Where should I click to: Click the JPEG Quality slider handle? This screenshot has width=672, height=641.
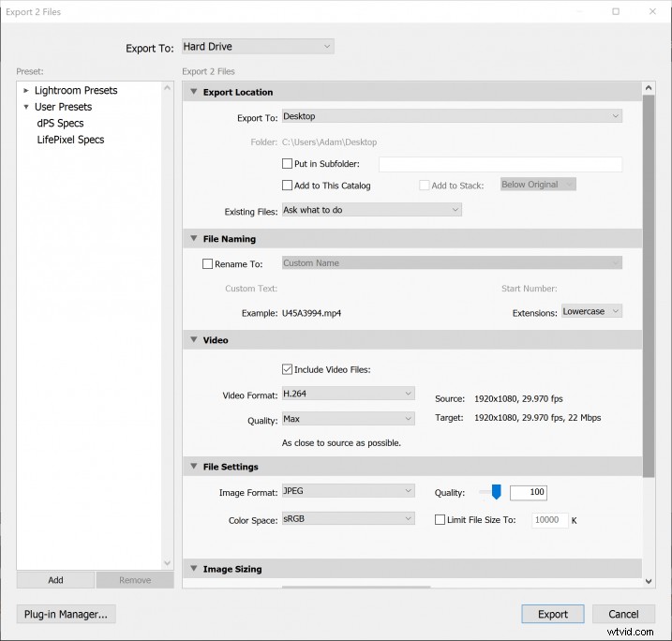[x=496, y=492]
